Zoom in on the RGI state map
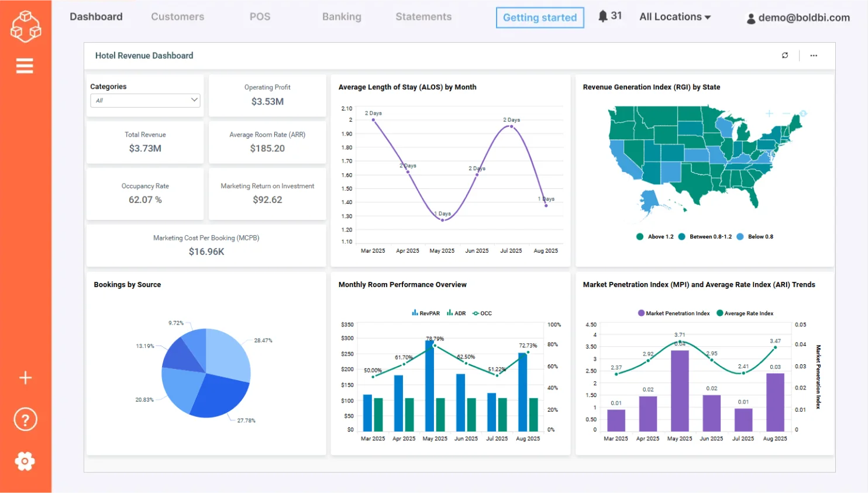 pyautogui.click(x=769, y=113)
